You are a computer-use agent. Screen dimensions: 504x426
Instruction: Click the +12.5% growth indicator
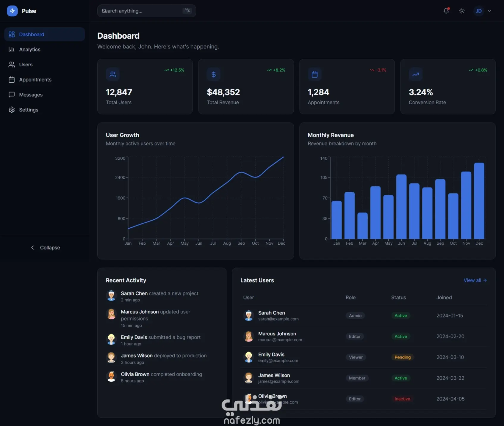(x=174, y=70)
